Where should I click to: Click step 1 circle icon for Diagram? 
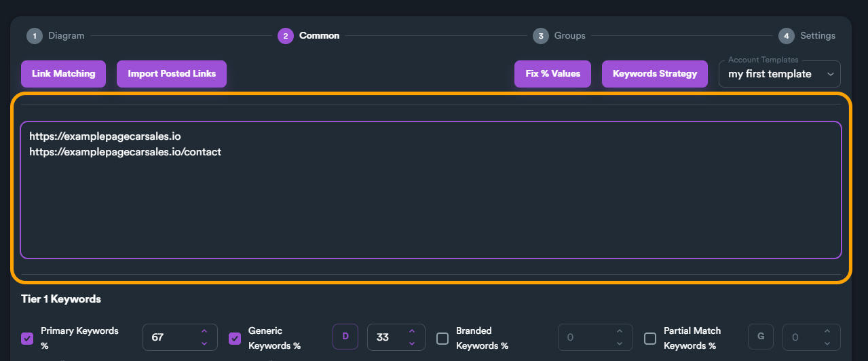(34, 36)
